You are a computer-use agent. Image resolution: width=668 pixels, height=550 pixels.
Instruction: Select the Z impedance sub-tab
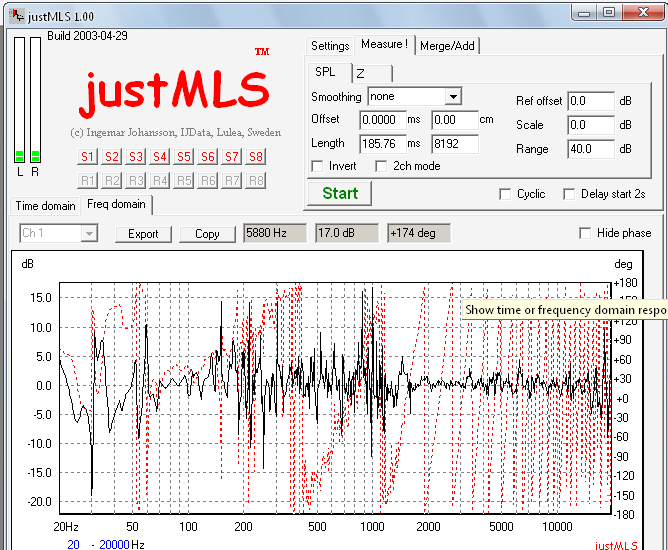373,73
